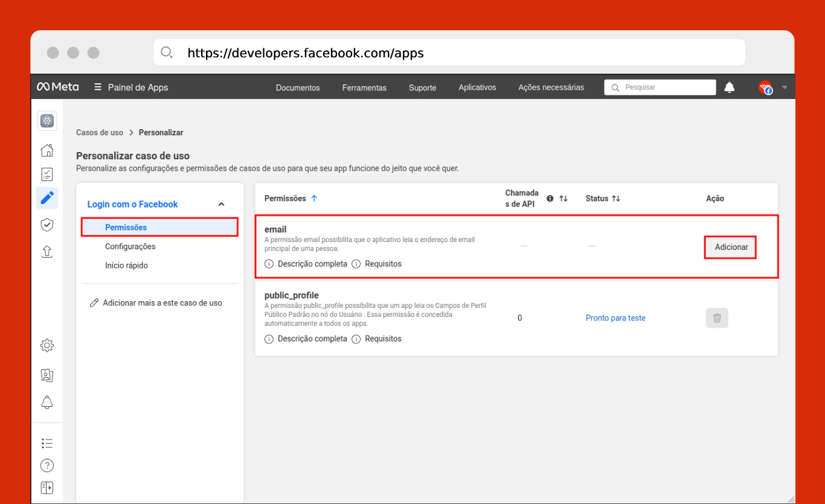Open the Ferramentas menu

tap(364, 88)
